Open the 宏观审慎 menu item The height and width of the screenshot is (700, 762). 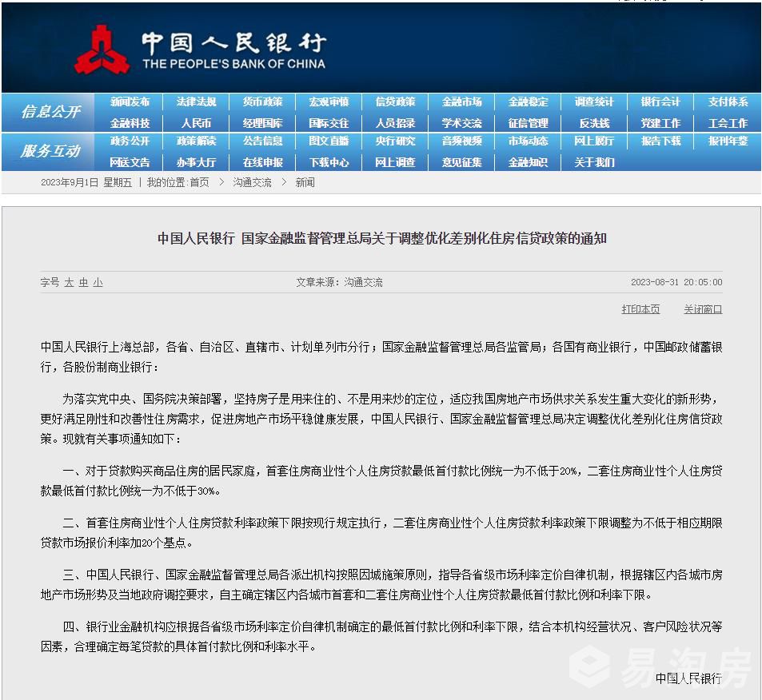tap(329, 101)
